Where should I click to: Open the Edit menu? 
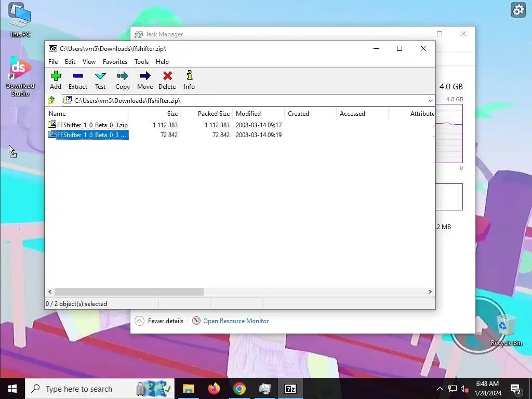pyautogui.click(x=70, y=62)
